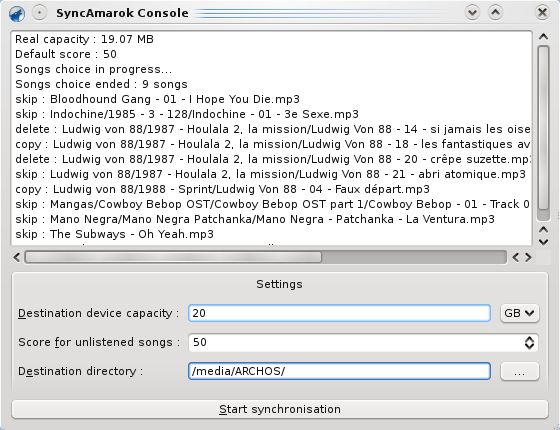Minimize window with down-chevron title button
Viewport: 560px width, 430px height.
click(472, 13)
